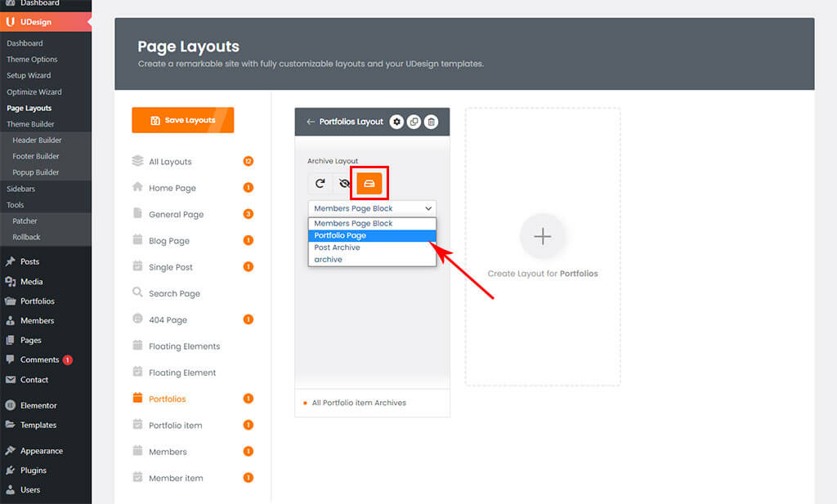Go to Header Builder submenu item
The height and width of the screenshot is (504, 837).
point(37,140)
